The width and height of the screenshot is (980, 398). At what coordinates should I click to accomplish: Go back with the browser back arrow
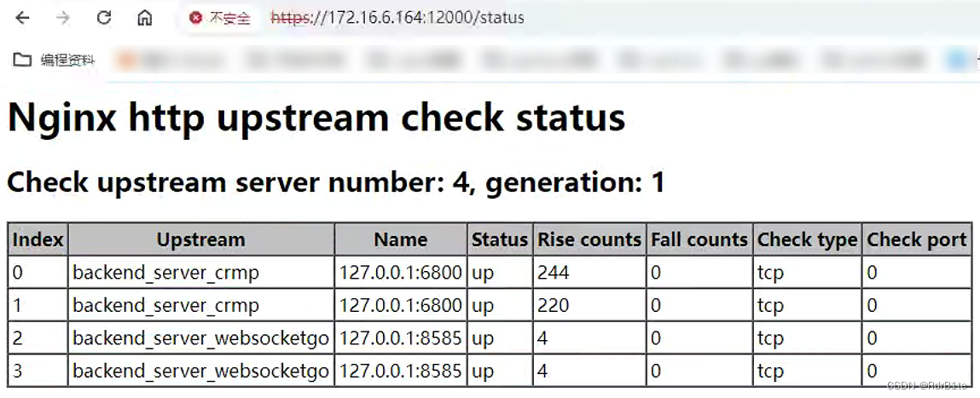[22, 18]
